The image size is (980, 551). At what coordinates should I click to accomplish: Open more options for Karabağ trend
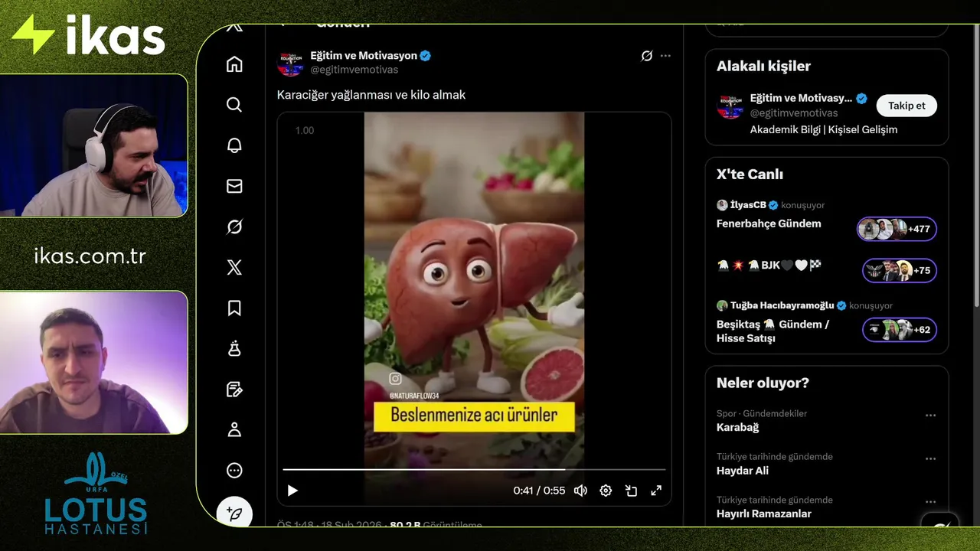(930, 416)
